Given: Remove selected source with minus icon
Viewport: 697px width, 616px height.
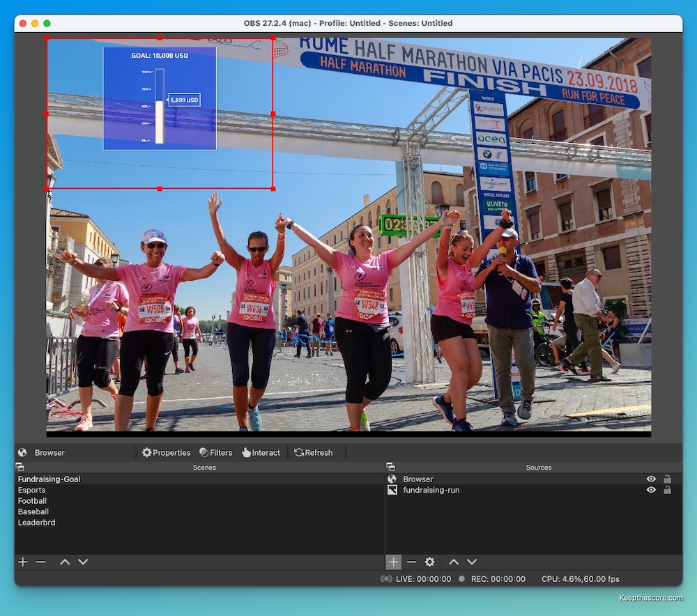Looking at the screenshot, I should [x=412, y=562].
